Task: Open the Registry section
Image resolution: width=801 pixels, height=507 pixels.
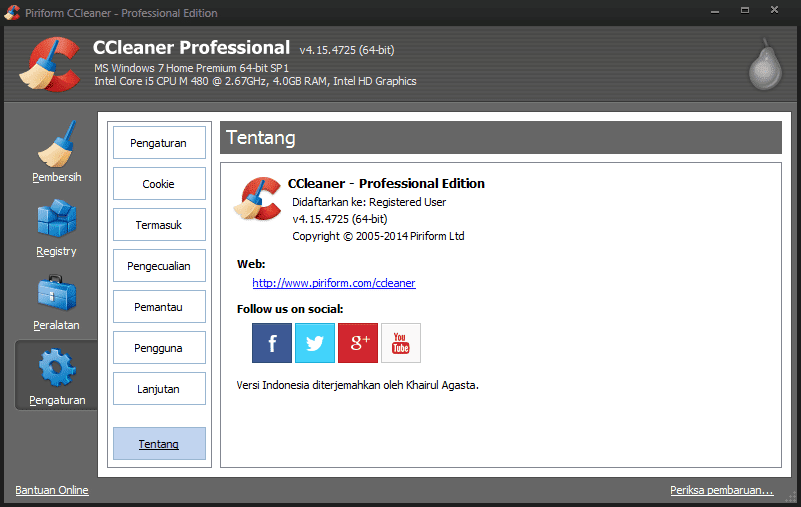Action: [x=56, y=228]
